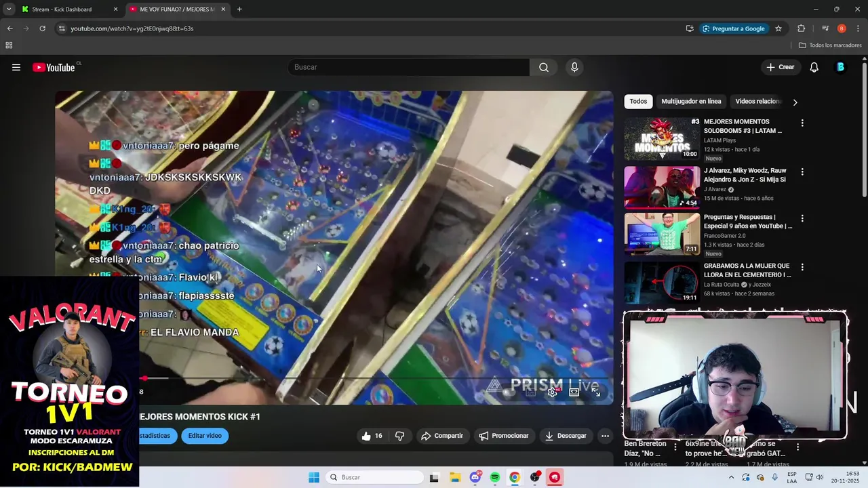Open the Windows Start menu

(313, 477)
